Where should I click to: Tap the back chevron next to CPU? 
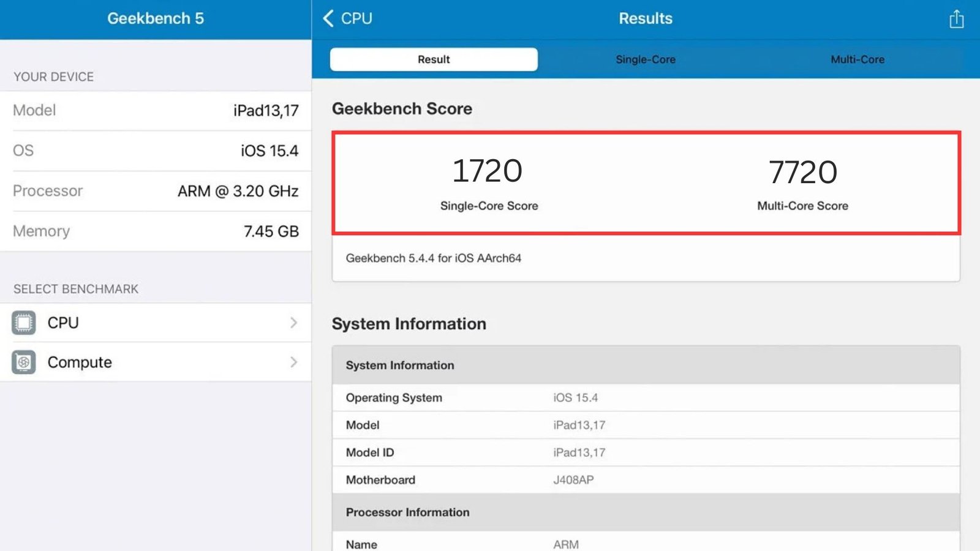click(328, 18)
